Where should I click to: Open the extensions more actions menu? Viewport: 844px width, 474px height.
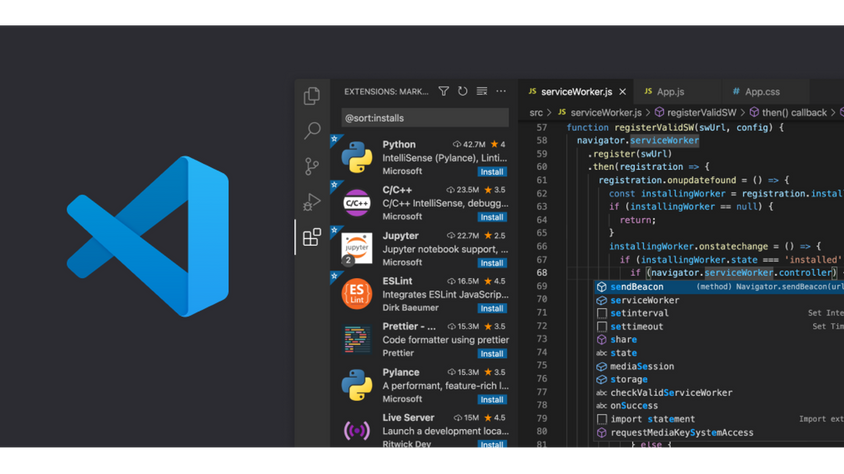[501, 91]
